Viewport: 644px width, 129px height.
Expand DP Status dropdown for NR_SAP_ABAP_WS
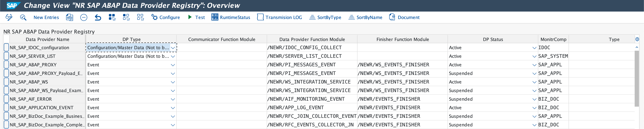534,82
